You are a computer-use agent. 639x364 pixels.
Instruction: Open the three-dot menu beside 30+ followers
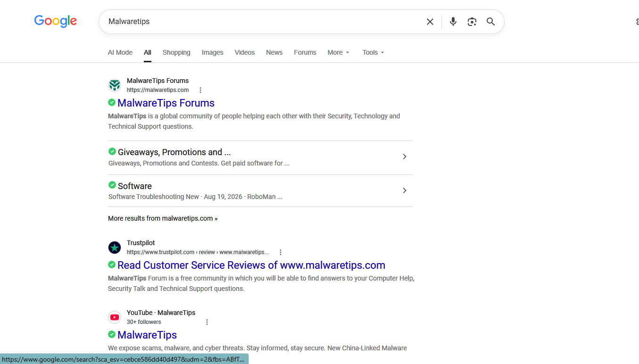click(207, 322)
